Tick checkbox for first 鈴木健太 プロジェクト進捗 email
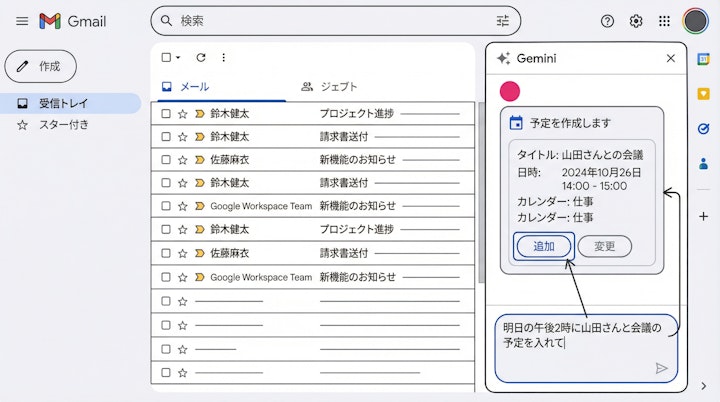This screenshot has height=402, width=720. (x=166, y=113)
